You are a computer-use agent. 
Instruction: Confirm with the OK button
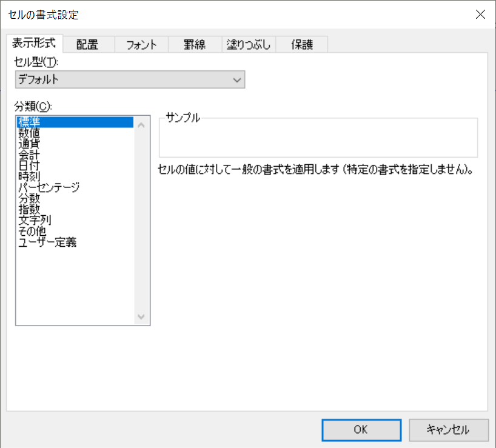[361, 430]
